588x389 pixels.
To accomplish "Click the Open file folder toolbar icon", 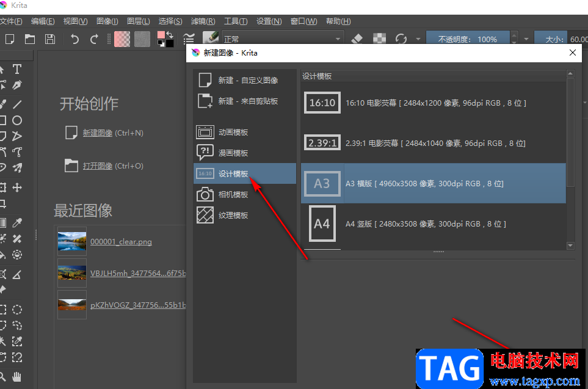I will point(30,39).
